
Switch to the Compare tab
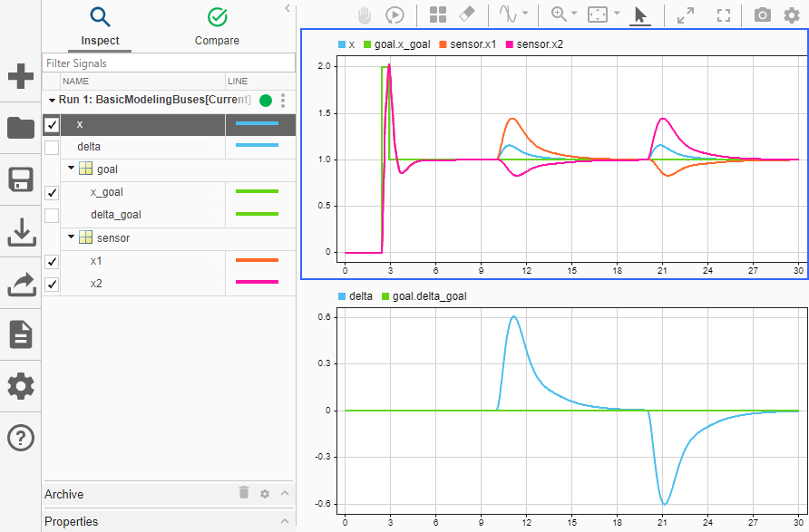[x=217, y=27]
